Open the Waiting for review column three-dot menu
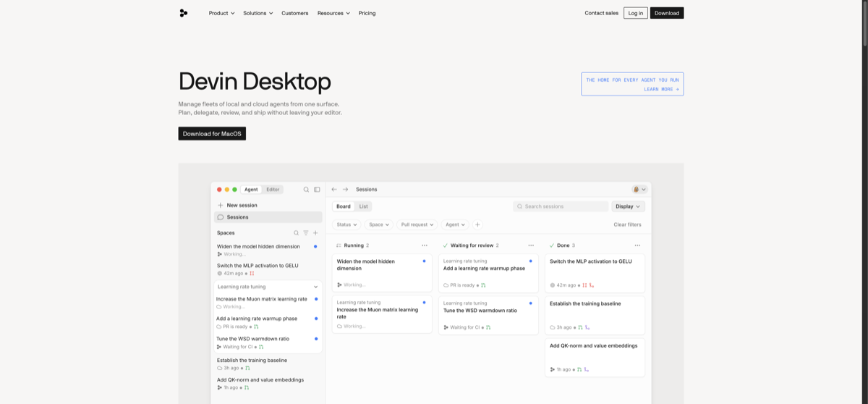This screenshot has width=868, height=404. 531,245
